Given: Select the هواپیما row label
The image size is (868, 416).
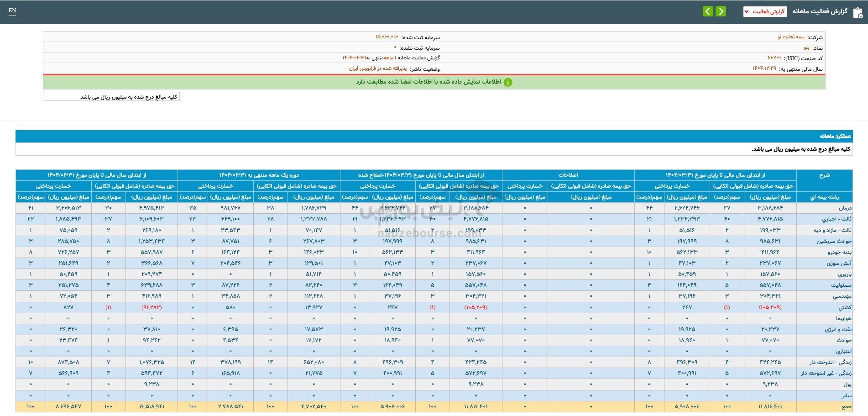Looking at the screenshot, I should tap(843, 318).
